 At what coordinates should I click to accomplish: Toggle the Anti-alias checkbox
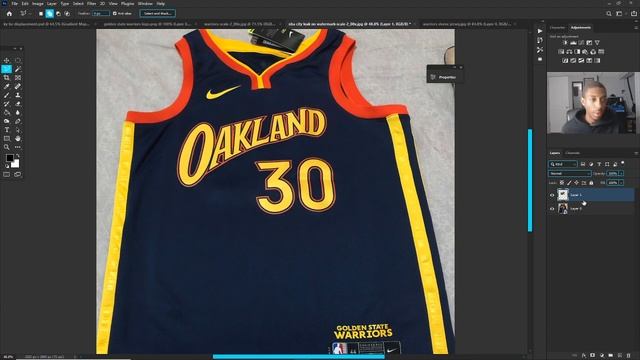point(115,13)
